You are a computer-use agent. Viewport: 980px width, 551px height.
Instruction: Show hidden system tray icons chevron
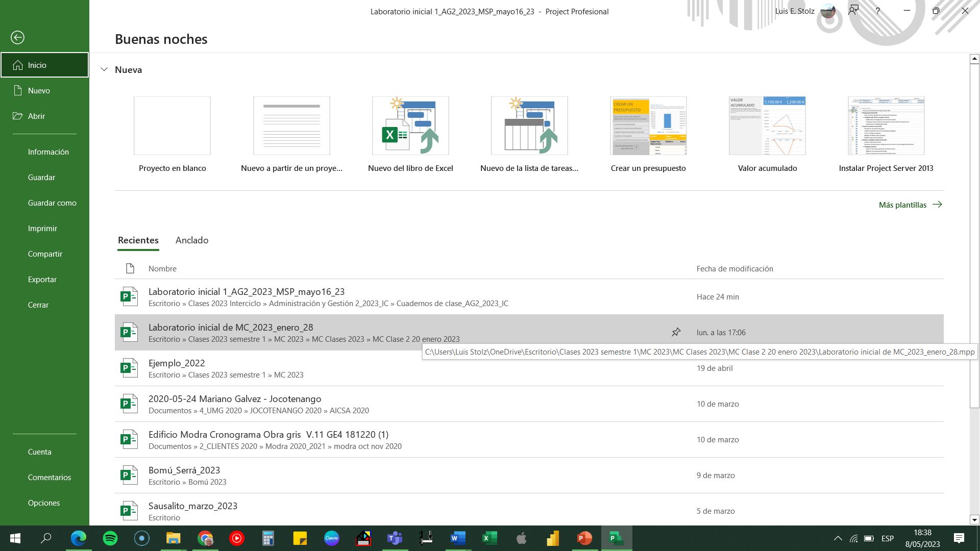pos(838,538)
